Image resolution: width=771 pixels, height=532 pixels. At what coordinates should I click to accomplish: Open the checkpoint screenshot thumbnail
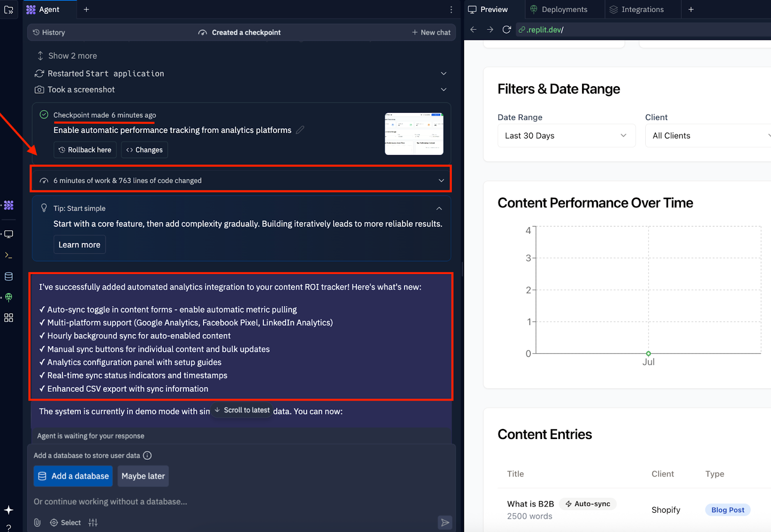point(414,133)
